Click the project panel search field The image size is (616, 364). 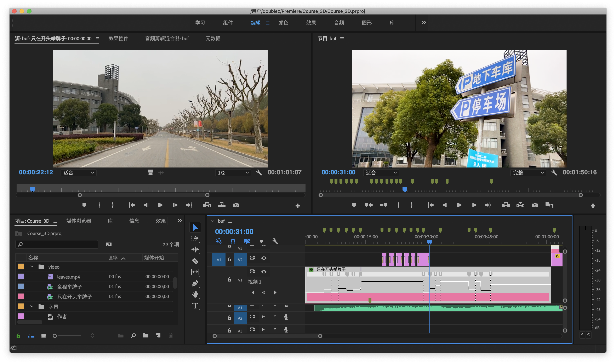click(x=58, y=244)
